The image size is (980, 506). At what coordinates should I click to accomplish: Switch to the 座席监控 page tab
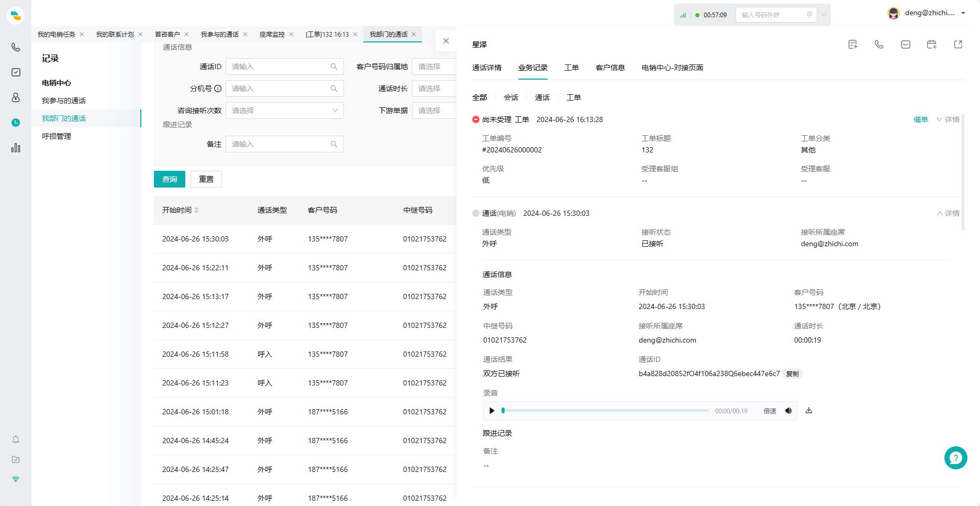pyautogui.click(x=272, y=34)
